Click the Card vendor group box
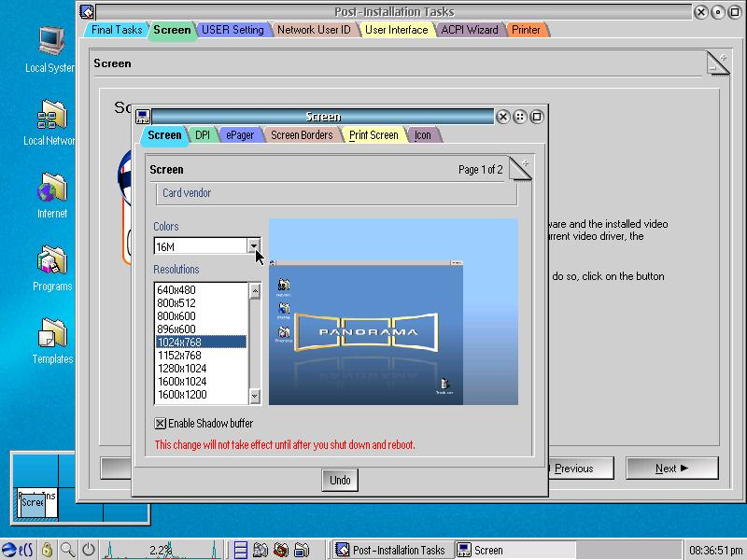This screenshot has height=560, width=747. click(x=336, y=195)
